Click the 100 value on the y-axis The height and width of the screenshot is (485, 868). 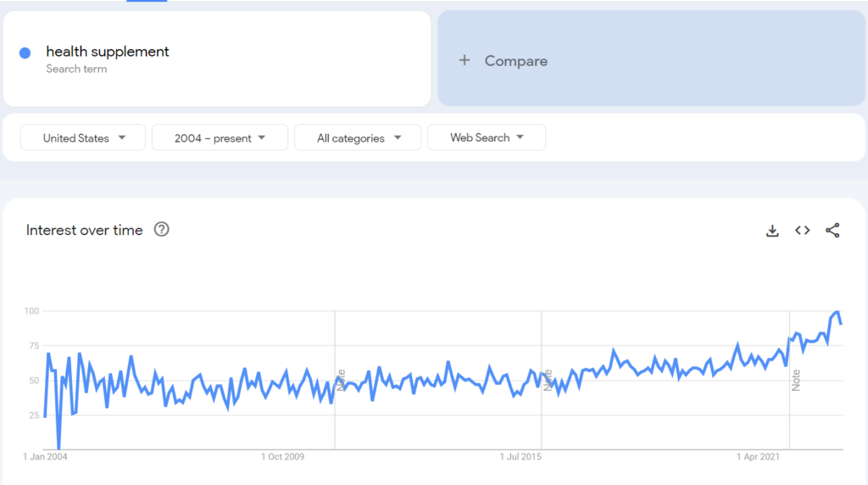tap(31, 311)
